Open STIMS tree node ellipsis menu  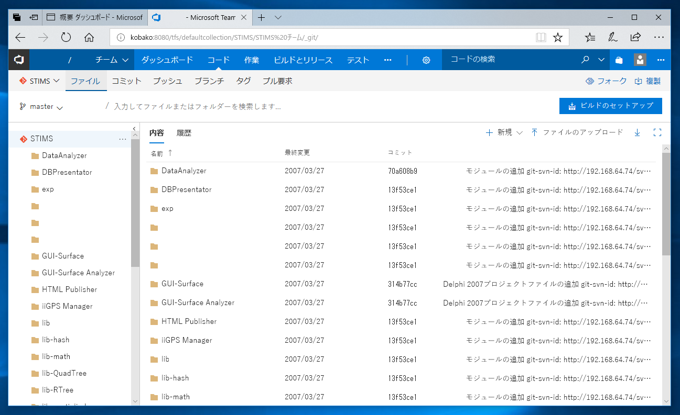pos(122,139)
